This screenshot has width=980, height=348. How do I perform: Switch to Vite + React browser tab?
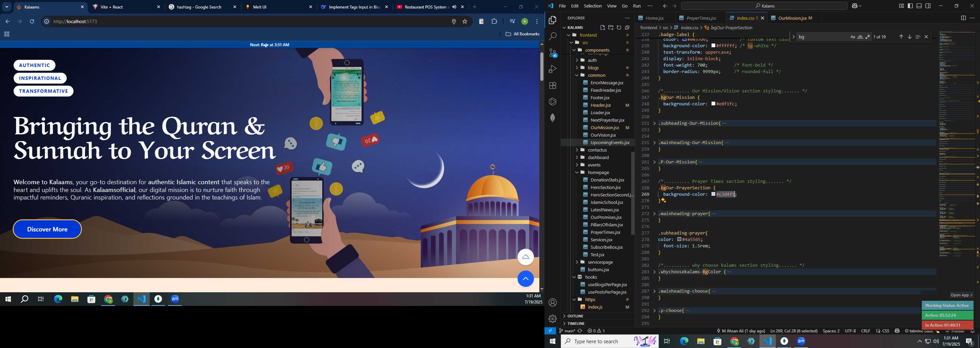[x=127, y=7]
